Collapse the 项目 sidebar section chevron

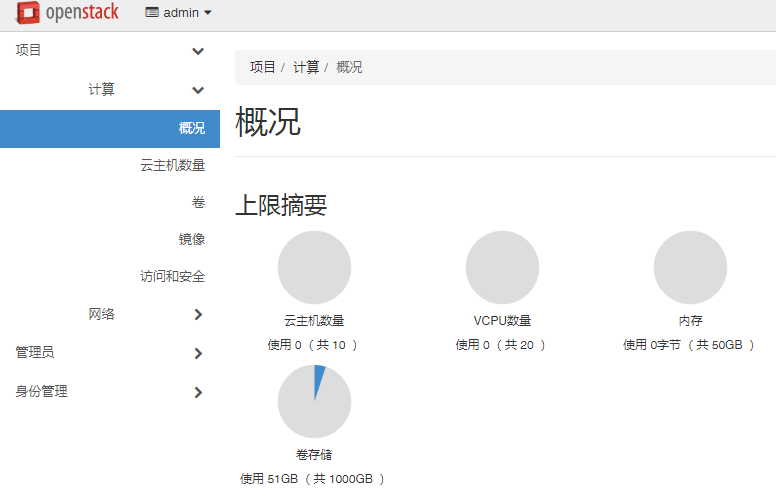pyautogui.click(x=198, y=51)
